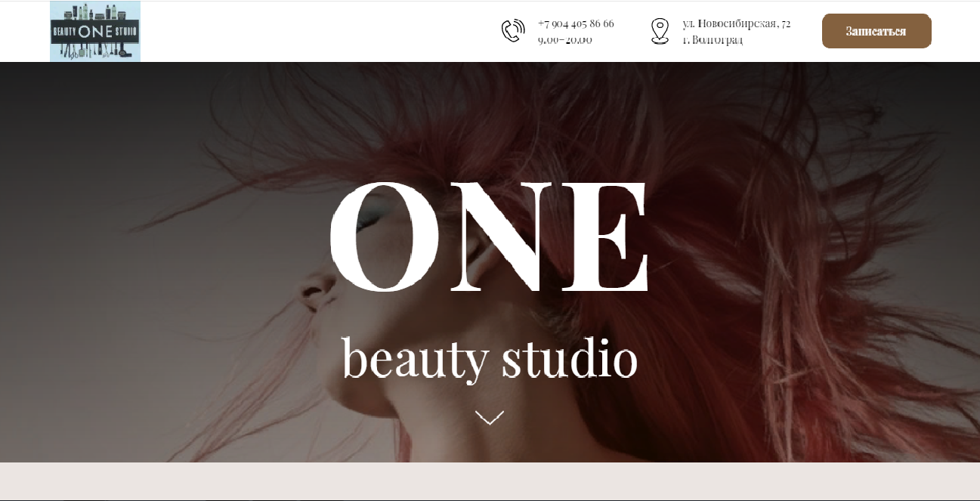Click the 9:00–20:00 working hours text

pos(564,39)
